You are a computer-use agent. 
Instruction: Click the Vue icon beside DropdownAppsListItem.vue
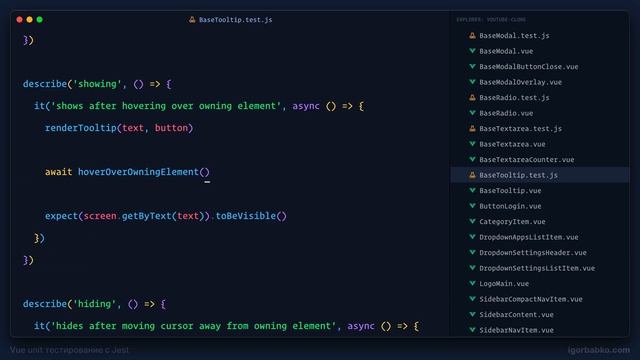(472, 237)
